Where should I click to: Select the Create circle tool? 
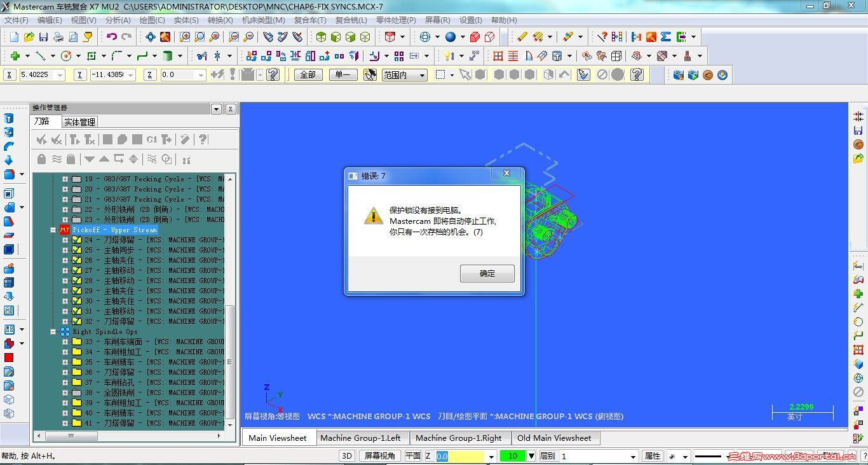(66, 56)
